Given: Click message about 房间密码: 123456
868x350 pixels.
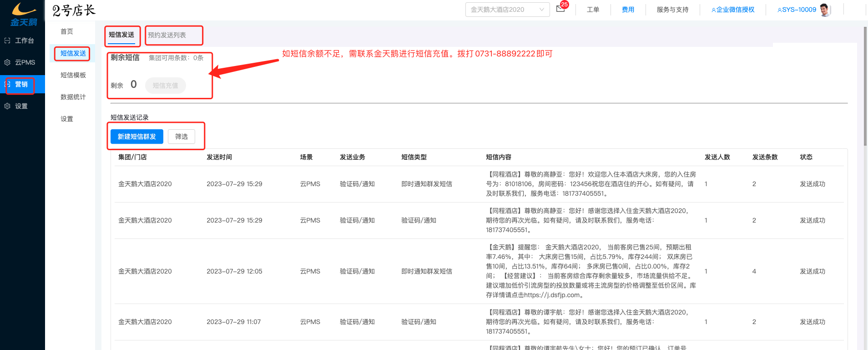Looking at the screenshot, I should coord(591,184).
